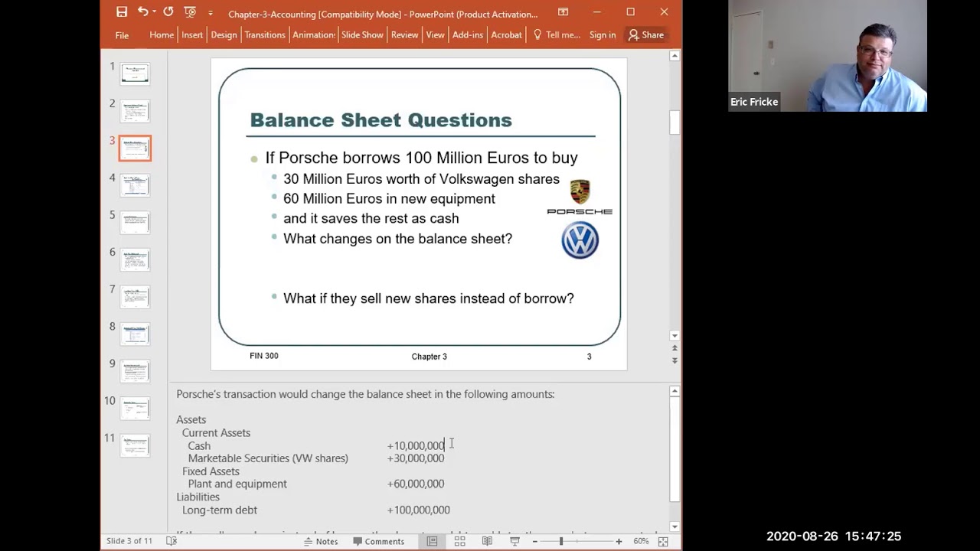Screen dimensions: 980x551
Task: Open the Design tab
Action: click(x=224, y=35)
